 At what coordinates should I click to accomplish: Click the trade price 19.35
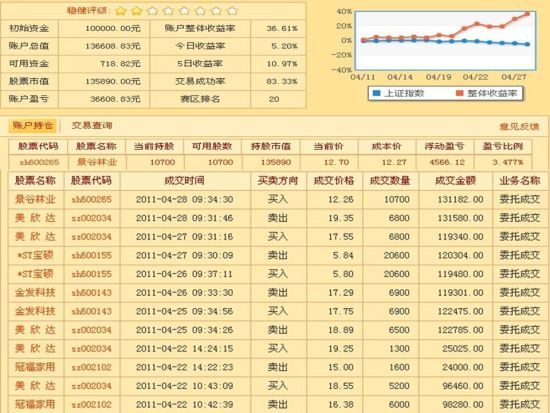tap(341, 218)
